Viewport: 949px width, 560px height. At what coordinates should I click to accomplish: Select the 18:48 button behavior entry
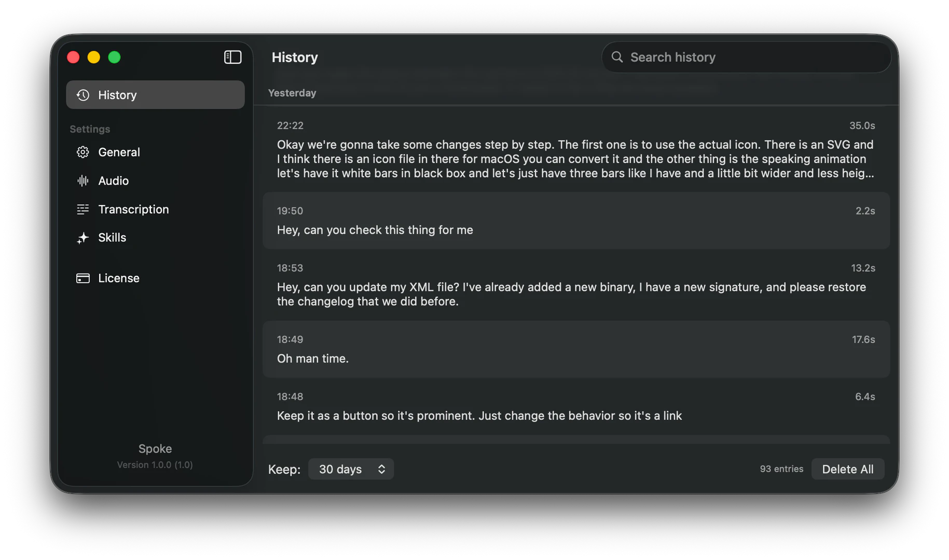pyautogui.click(x=571, y=406)
